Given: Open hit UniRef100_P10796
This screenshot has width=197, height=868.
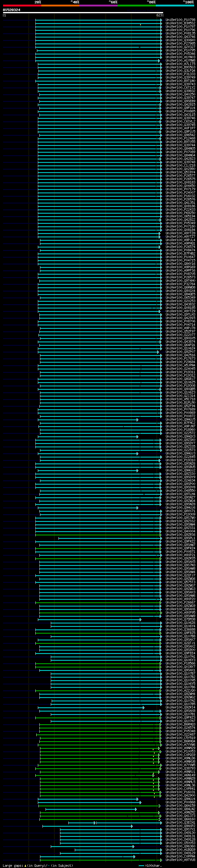Looking at the screenshot, I should tap(180, 30).
